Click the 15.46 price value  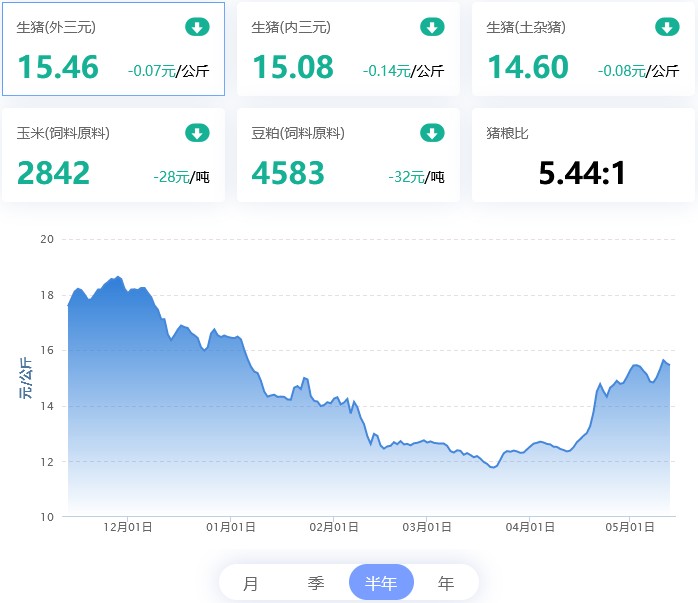click(58, 67)
